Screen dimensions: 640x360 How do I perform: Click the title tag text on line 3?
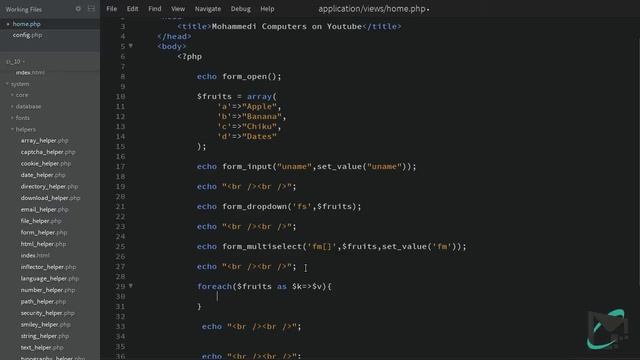[x=287, y=27]
